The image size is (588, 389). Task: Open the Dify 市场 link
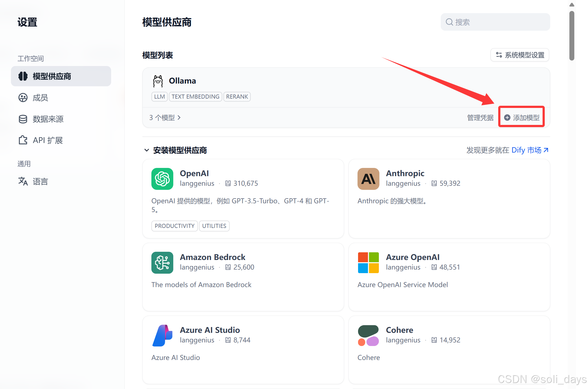530,150
